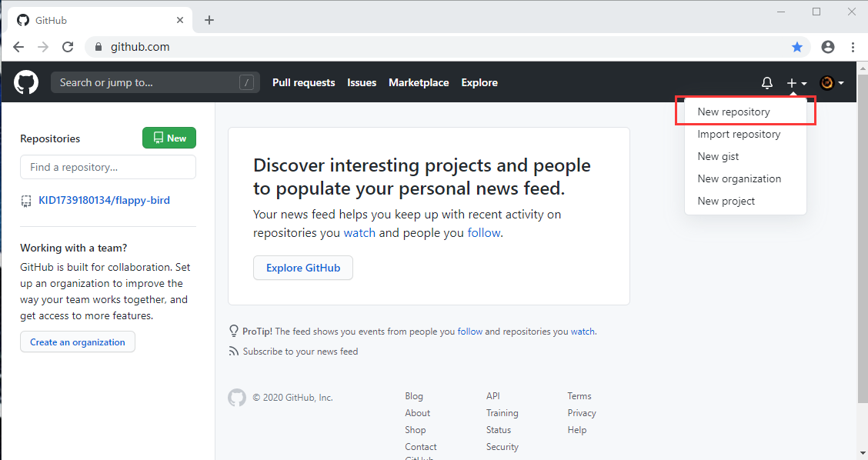This screenshot has height=460, width=868.
Task: Click the green New repository button
Action: coord(169,138)
